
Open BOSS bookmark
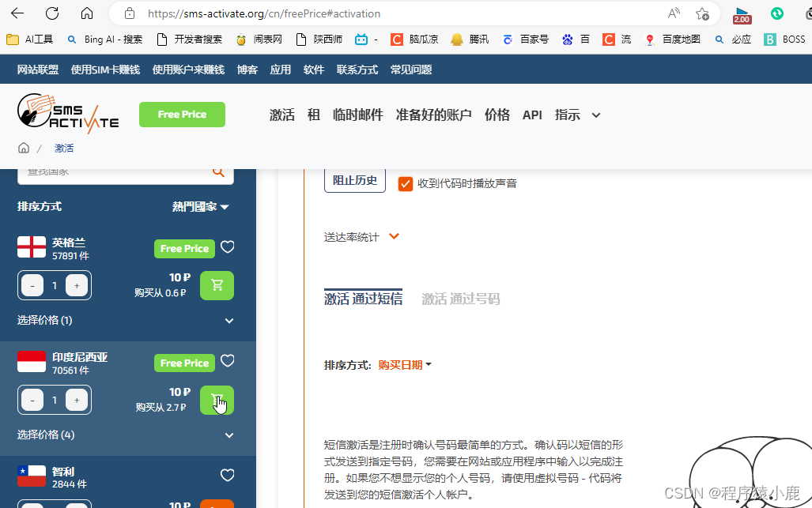pyautogui.click(x=784, y=40)
